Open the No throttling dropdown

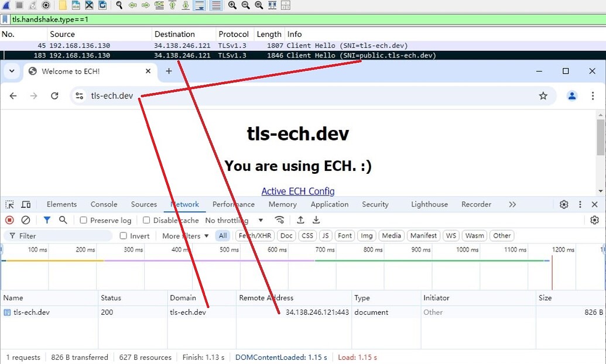[234, 220]
